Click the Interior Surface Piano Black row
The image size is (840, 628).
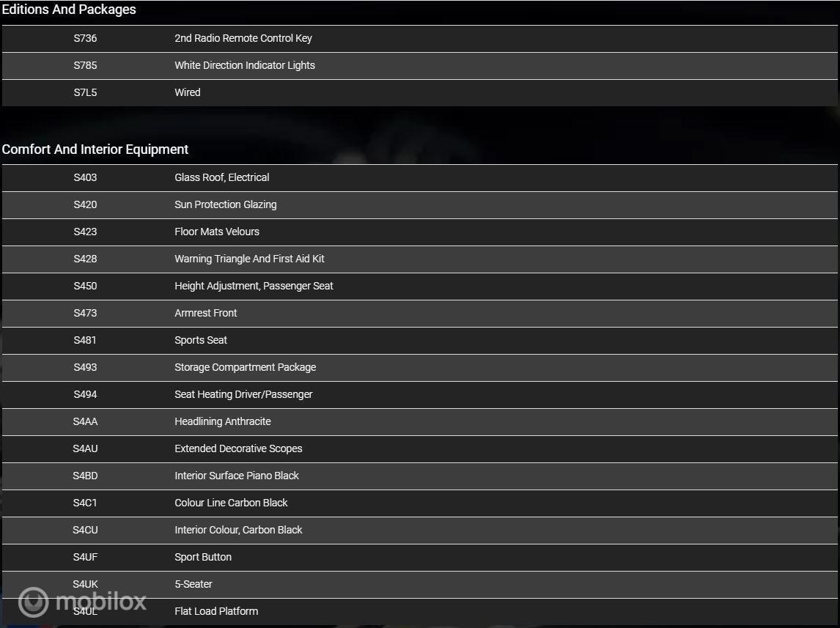click(x=419, y=476)
